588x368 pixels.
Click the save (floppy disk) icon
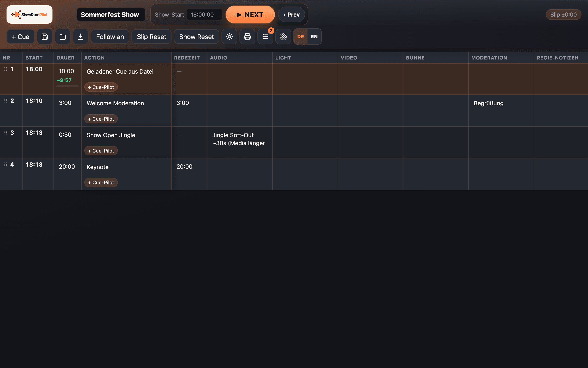pyautogui.click(x=45, y=37)
